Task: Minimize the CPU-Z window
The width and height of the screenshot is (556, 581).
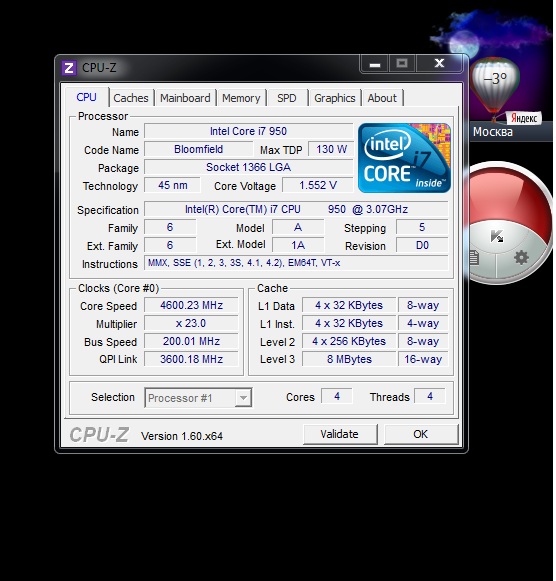Action: [x=374, y=64]
